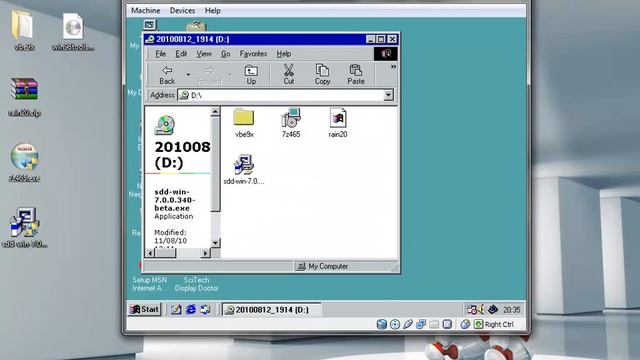
Task: Click the dark diamond guest tray icon
Action: click(x=493, y=310)
